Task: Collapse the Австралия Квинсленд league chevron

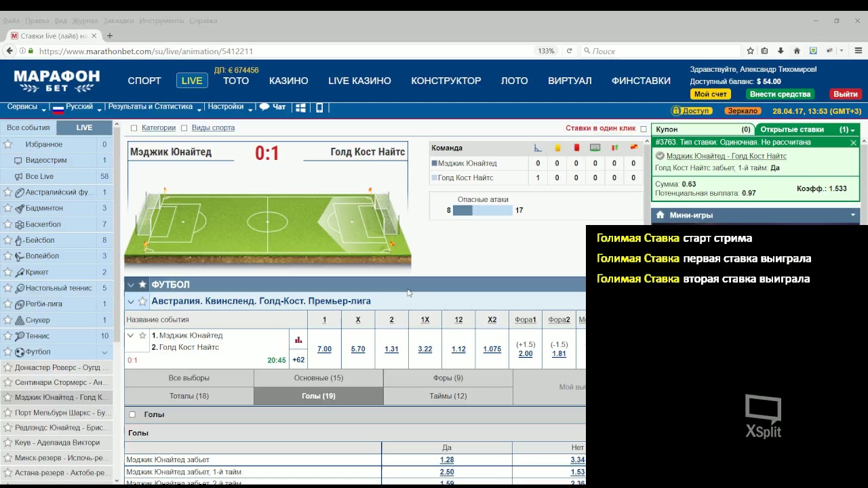Action: point(131,301)
